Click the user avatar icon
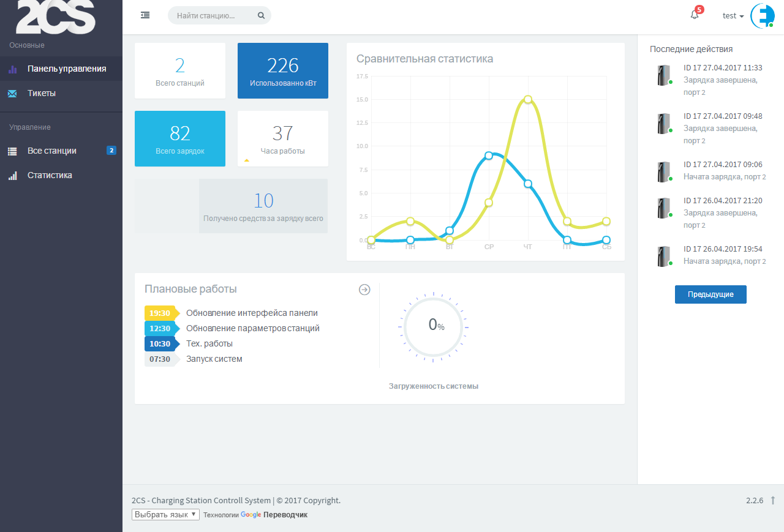 pos(763,16)
